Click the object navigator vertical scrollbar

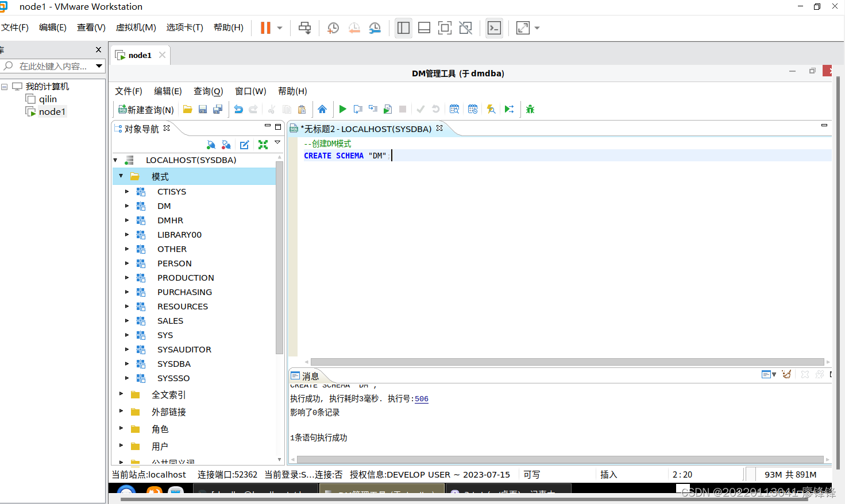tap(279, 258)
